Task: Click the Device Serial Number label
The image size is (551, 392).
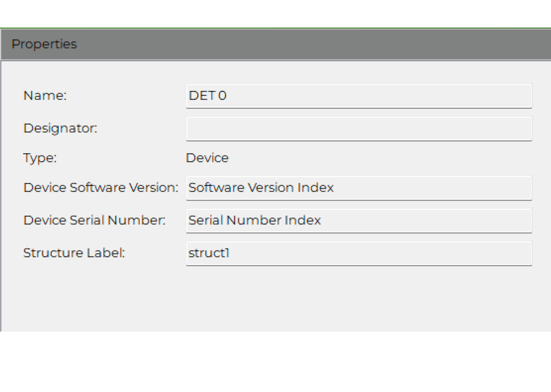Action: [94, 220]
